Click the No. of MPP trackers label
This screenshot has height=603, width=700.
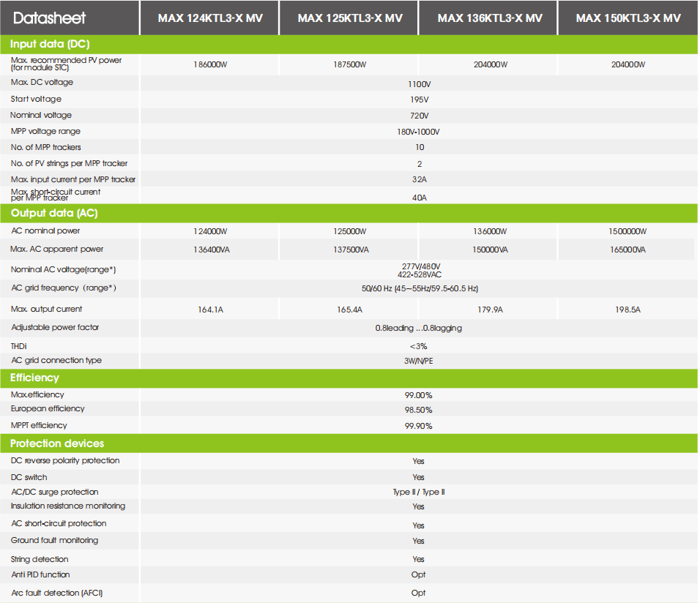point(46,147)
